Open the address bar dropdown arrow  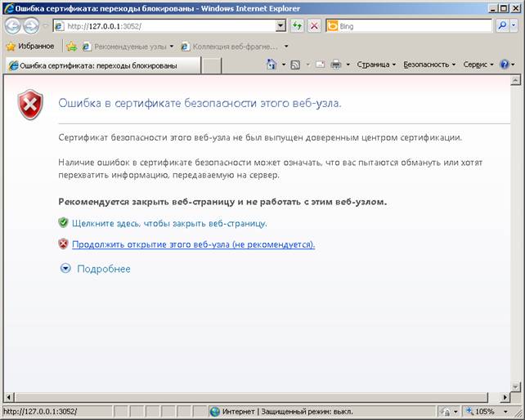click(x=281, y=26)
